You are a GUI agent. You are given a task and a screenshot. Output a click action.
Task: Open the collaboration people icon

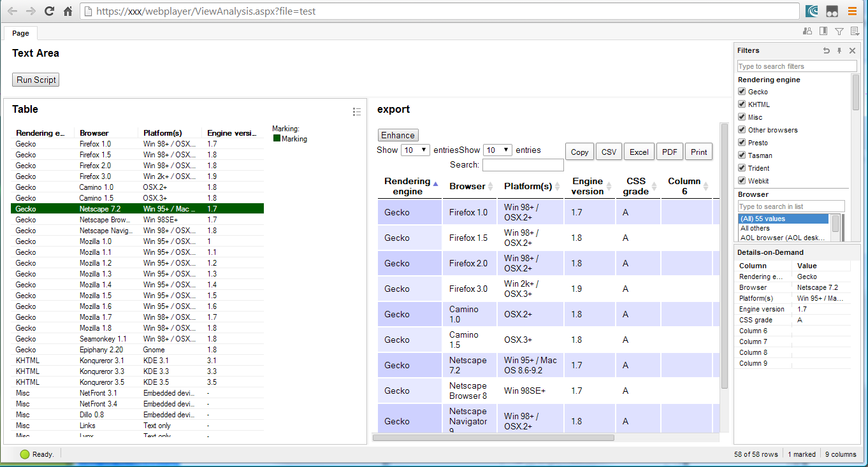(x=807, y=31)
